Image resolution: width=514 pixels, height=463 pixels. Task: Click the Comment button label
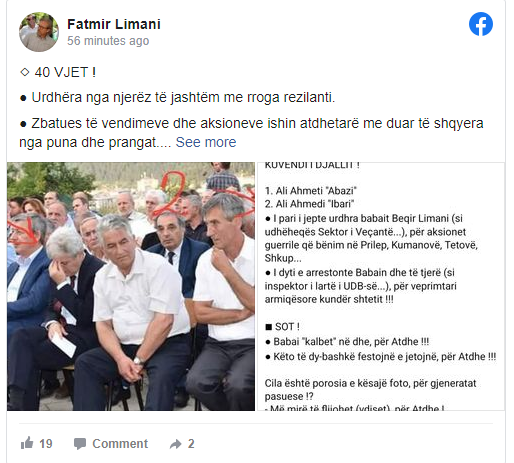(x=120, y=444)
